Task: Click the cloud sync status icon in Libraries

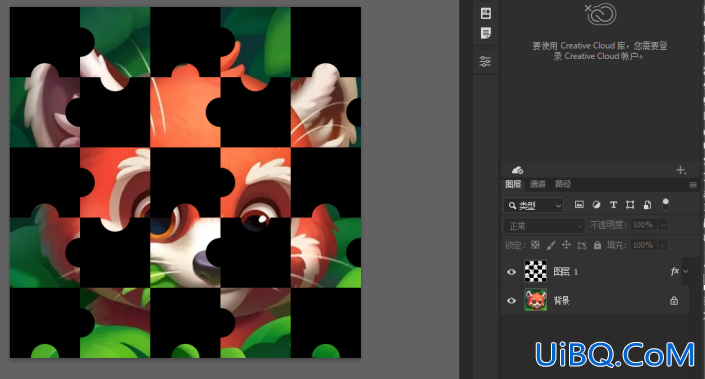Action: tap(518, 170)
